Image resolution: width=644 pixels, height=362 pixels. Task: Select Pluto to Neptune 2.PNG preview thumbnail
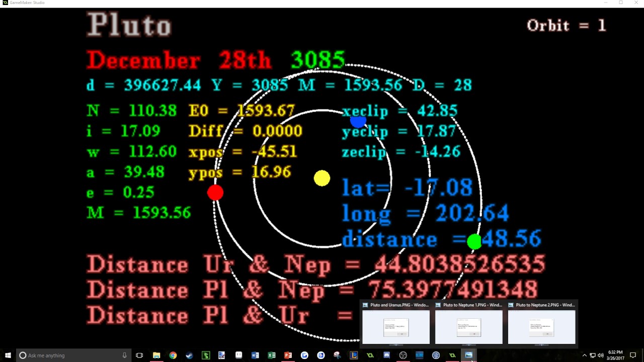coord(541,327)
